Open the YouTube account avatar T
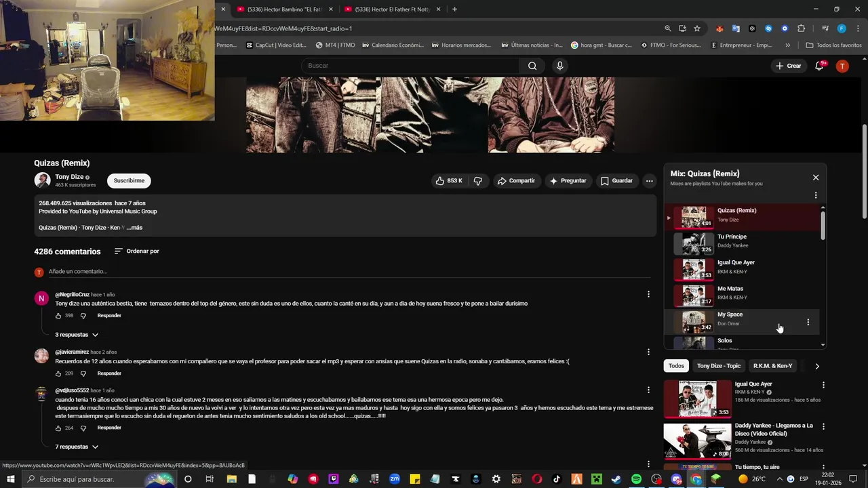The width and height of the screenshot is (868, 488). coord(842,66)
